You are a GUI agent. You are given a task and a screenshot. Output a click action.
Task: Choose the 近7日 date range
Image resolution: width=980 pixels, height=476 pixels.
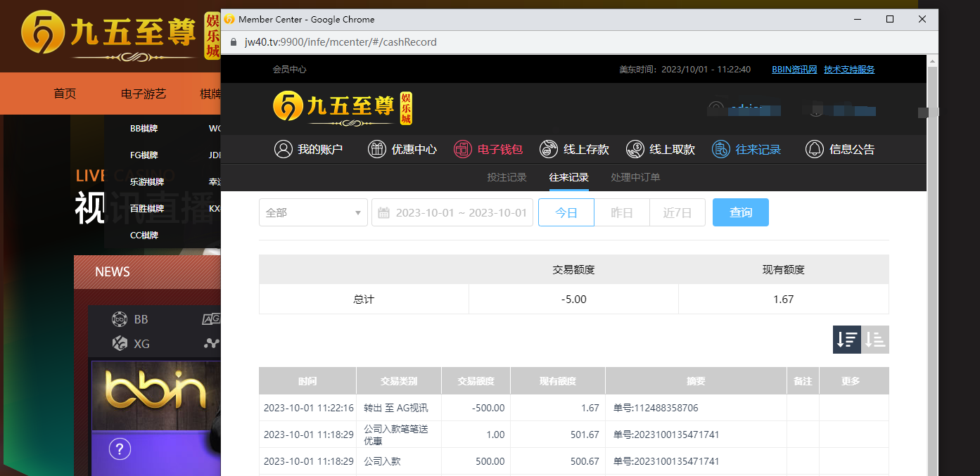pyautogui.click(x=677, y=212)
